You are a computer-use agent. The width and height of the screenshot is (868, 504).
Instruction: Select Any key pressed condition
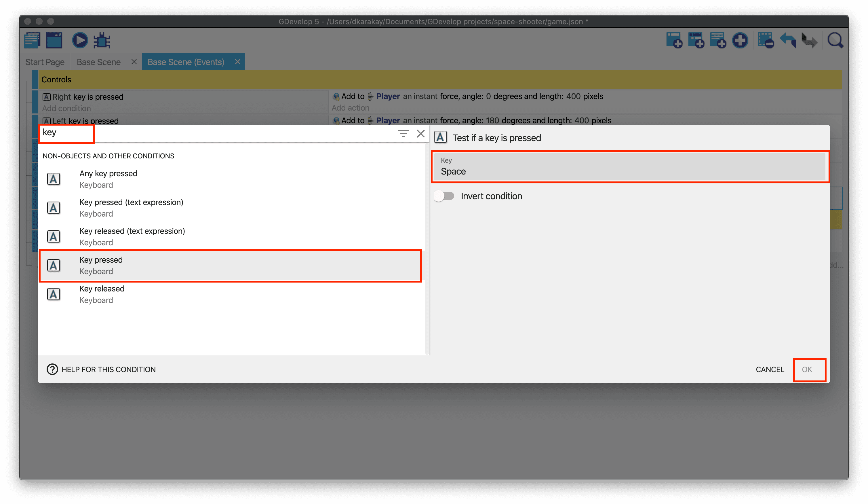(108, 179)
